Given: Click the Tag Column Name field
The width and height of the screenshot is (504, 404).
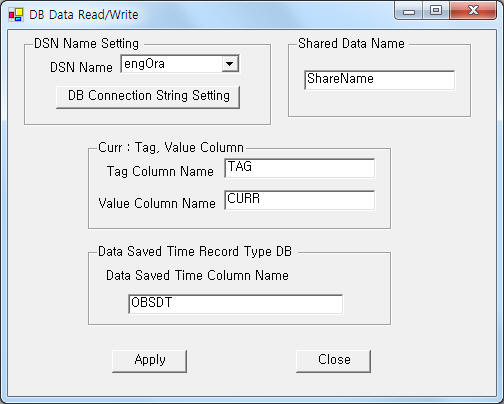Looking at the screenshot, I should [300, 168].
